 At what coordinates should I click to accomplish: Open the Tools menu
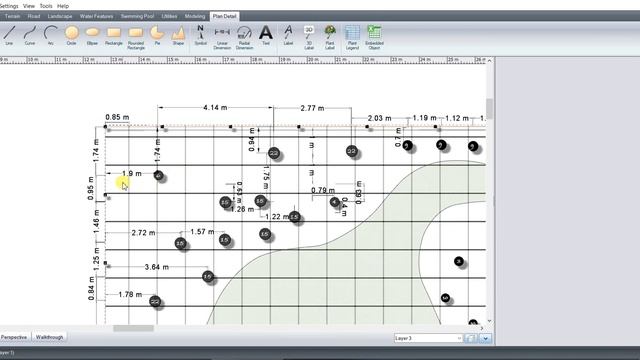pos(46,6)
